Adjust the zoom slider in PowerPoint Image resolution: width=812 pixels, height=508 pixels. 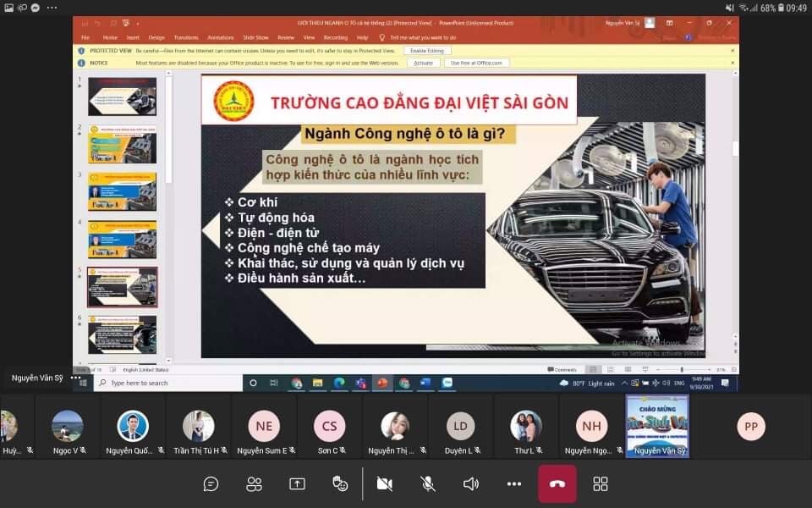(683, 370)
